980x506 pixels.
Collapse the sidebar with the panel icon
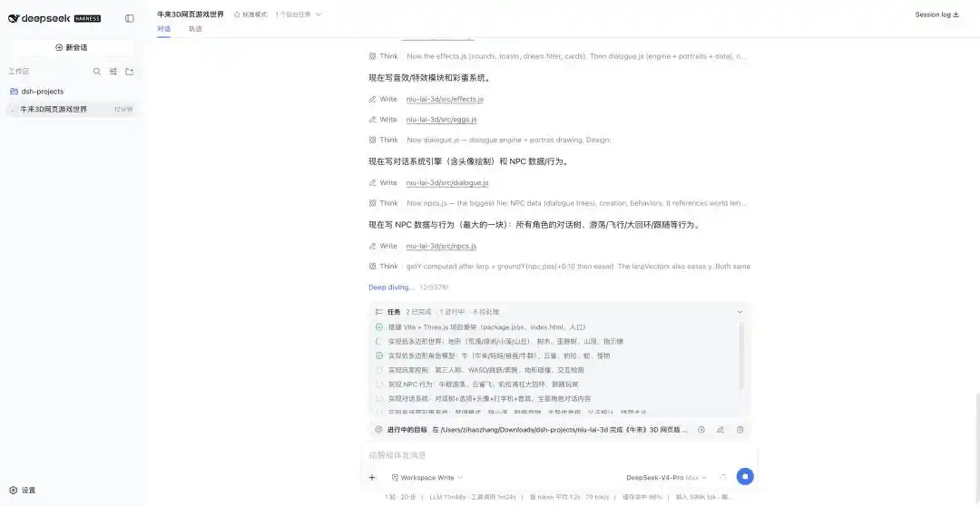[130, 19]
